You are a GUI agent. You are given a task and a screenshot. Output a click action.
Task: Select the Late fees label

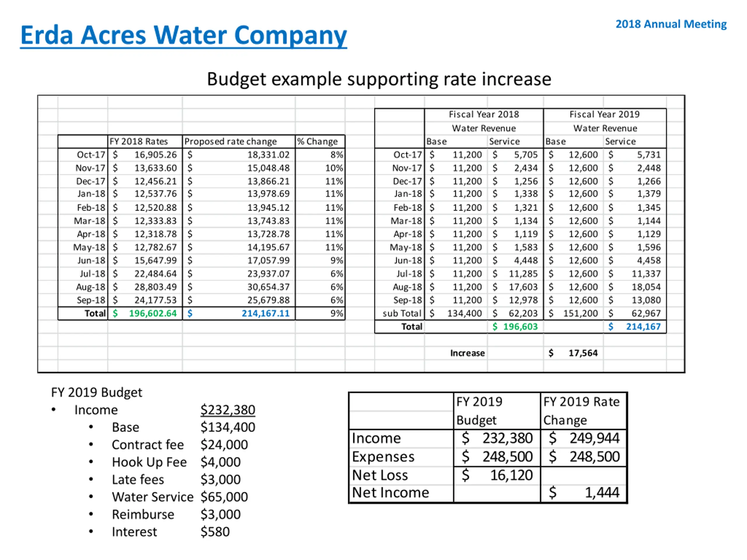click(x=138, y=480)
